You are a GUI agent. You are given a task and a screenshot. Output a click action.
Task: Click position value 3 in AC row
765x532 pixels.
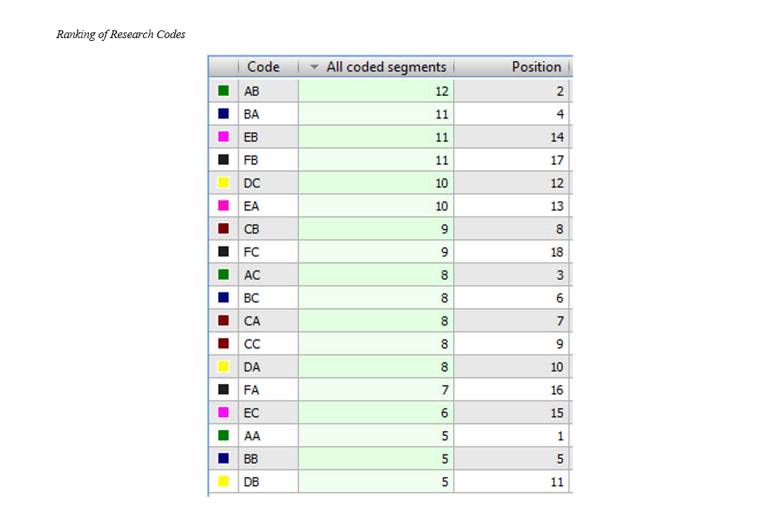560,275
